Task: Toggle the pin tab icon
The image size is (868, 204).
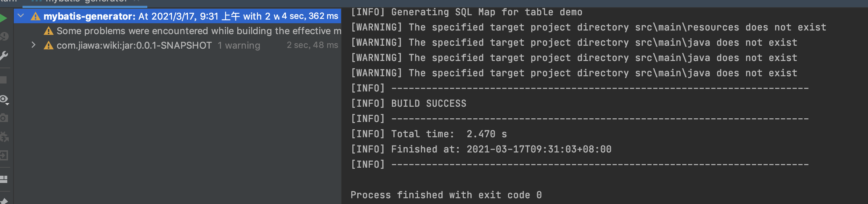Action: [4, 201]
